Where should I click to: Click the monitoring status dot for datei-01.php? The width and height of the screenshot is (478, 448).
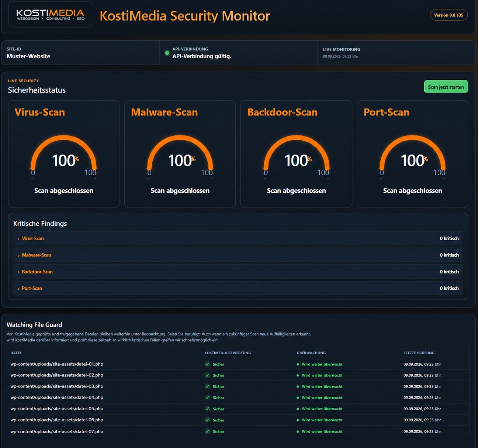click(298, 364)
